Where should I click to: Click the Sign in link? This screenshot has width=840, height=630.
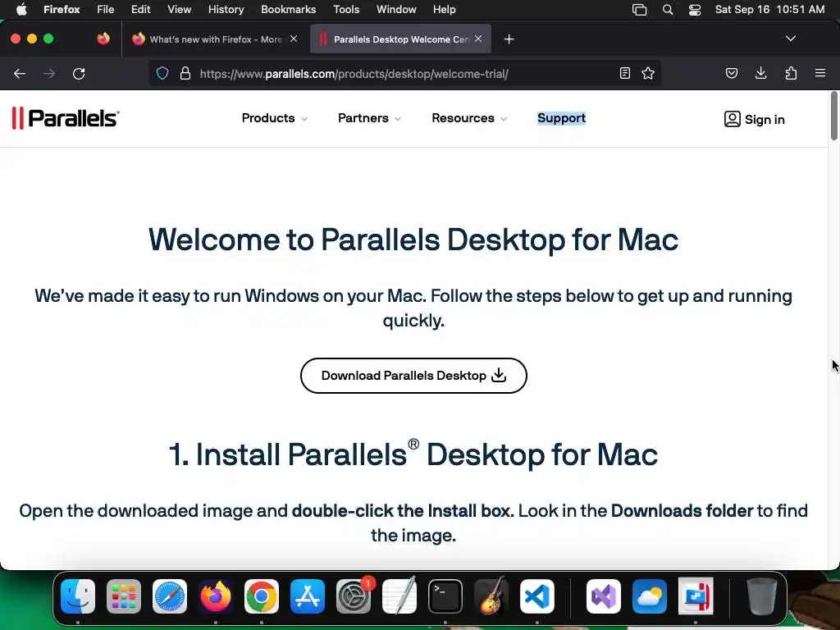pyautogui.click(x=755, y=119)
